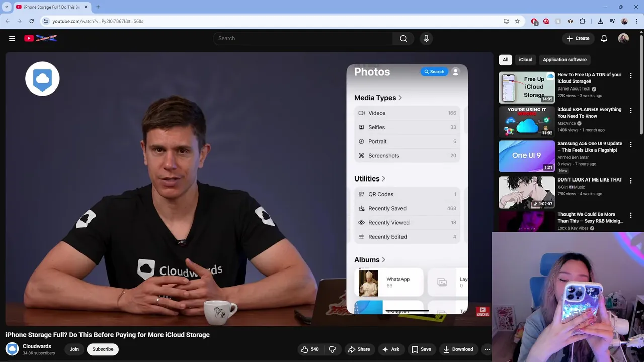Click the Share button
This screenshot has width=644, height=362.
(x=359, y=349)
